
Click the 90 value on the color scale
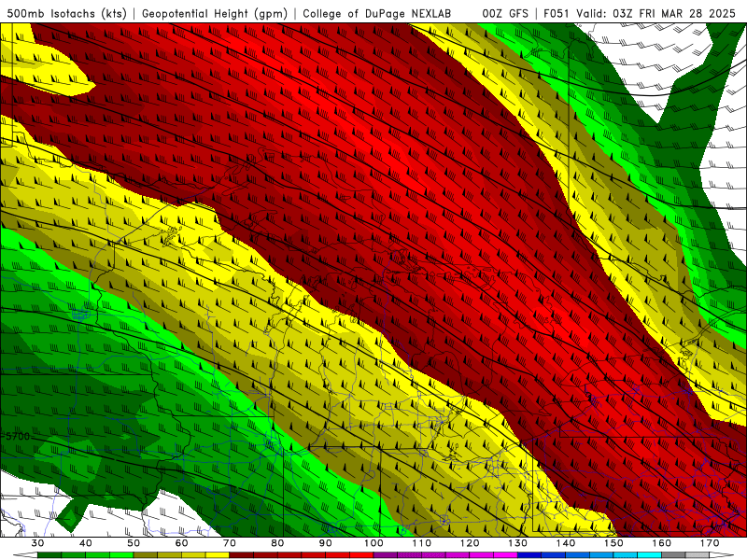point(325,543)
